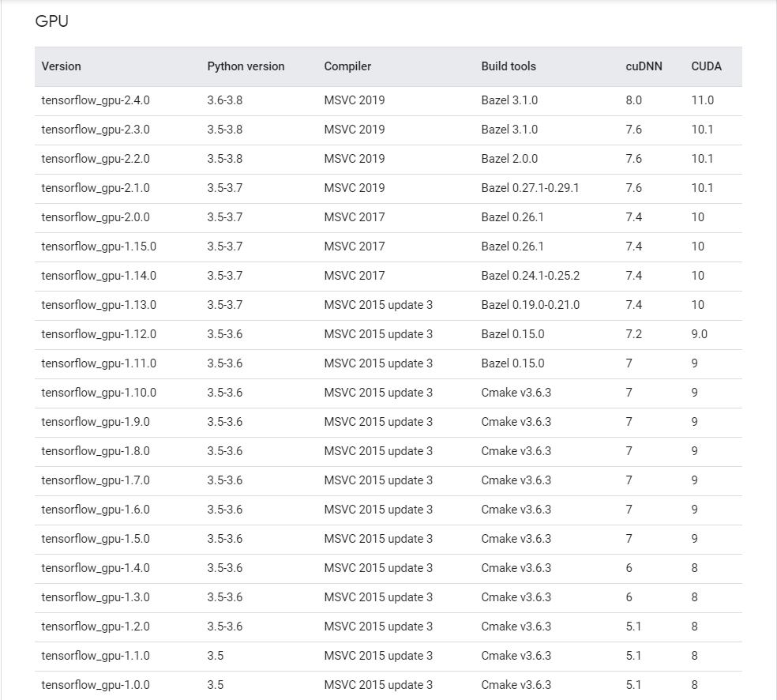This screenshot has width=777, height=700.
Task: Click MSVC 2015 update 3 in 1.13.0 row
Action: coord(378,306)
